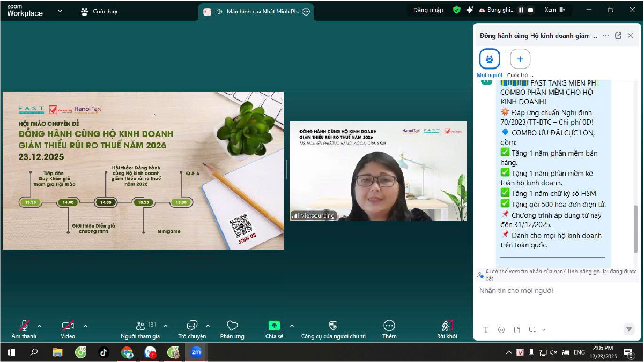Click the AI Companion sparkle icon

tap(470, 10)
